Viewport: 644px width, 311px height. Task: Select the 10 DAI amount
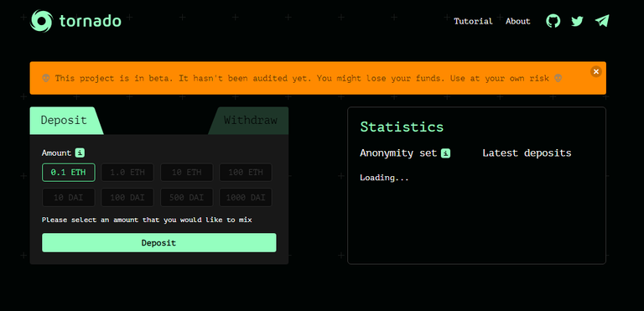[69, 198]
